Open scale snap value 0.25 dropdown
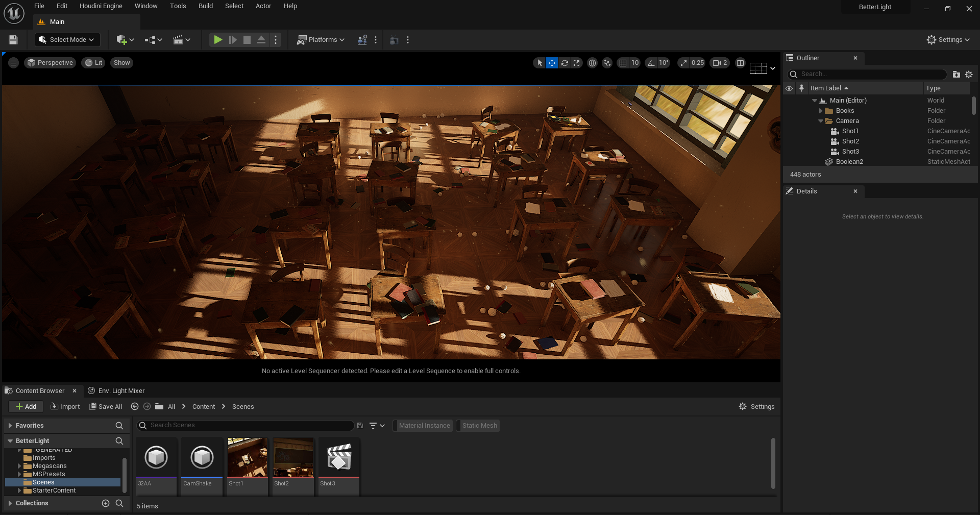This screenshot has width=980, height=515. [697, 63]
